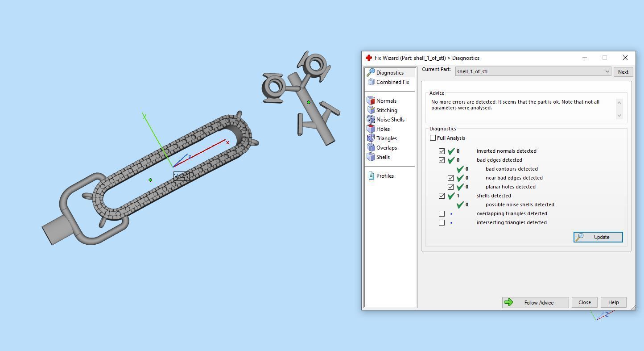Open the Normals fix page
The height and width of the screenshot is (351, 644).
click(386, 101)
